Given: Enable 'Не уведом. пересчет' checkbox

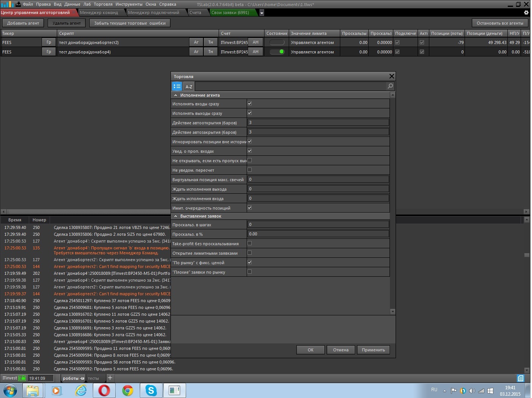Looking at the screenshot, I should pyautogui.click(x=249, y=170).
